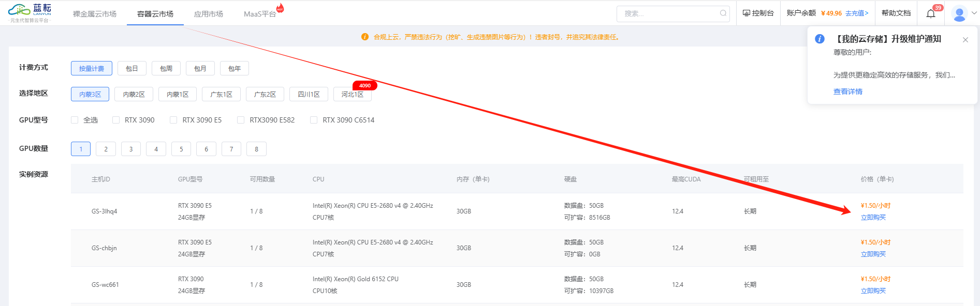Set GPU count to 4
The height and width of the screenshot is (306, 980).
(x=156, y=149)
